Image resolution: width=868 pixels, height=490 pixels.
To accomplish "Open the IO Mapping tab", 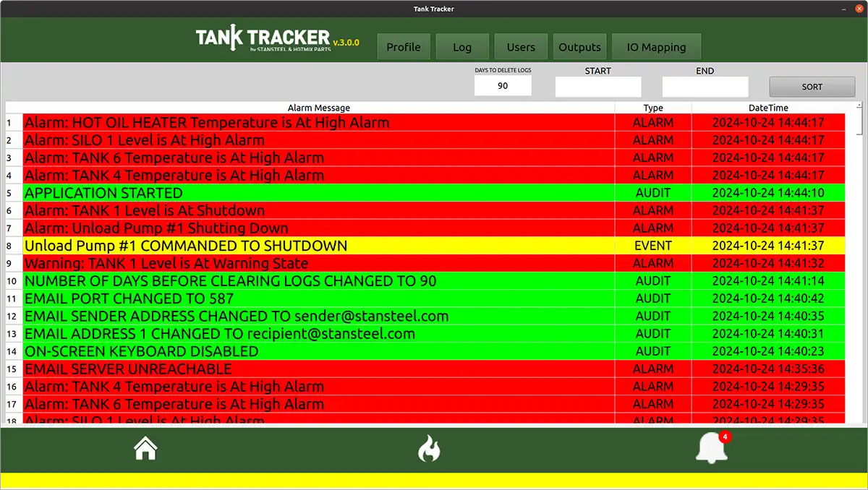I will [x=657, y=47].
